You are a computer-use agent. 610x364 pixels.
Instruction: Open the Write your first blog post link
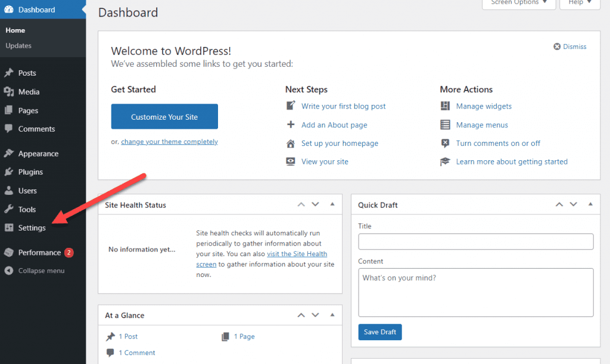[343, 106]
